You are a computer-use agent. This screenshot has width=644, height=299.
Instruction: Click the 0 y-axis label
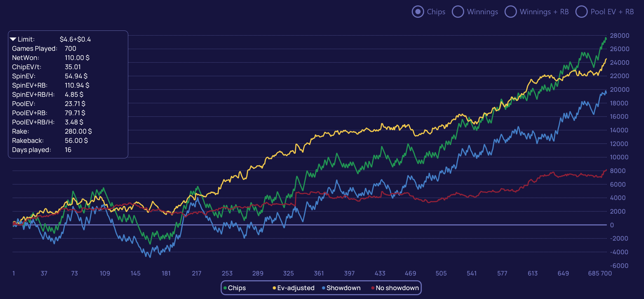[612, 225]
